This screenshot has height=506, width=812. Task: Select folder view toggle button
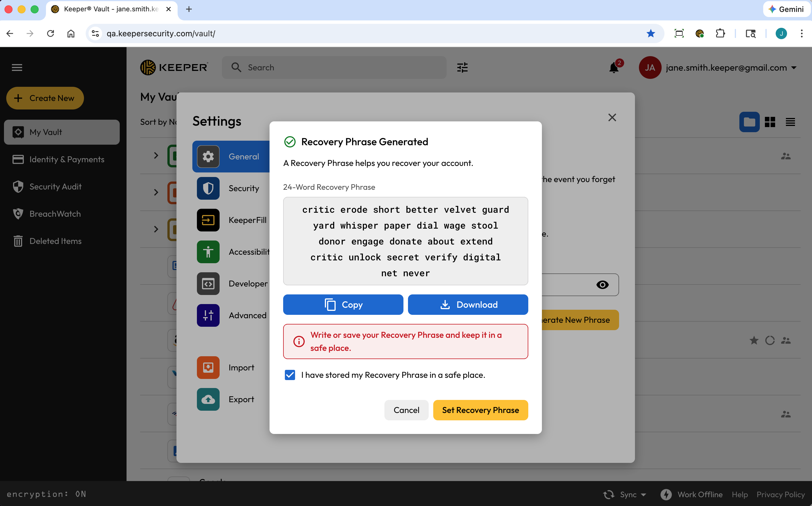click(749, 122)
